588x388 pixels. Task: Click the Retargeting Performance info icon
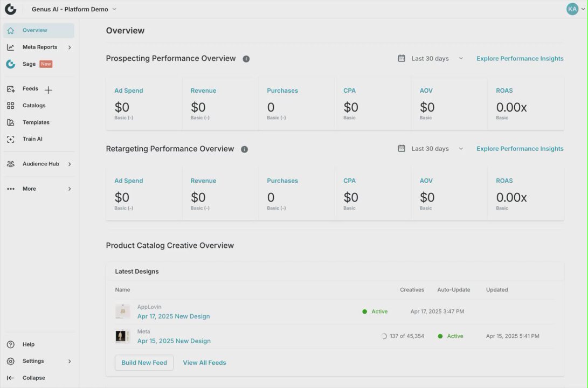244,149
